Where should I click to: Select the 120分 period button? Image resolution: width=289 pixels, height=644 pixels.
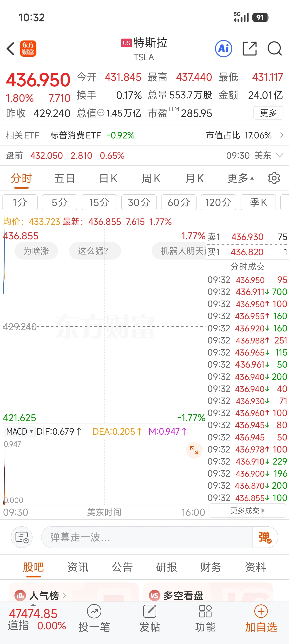click(218, 202)
